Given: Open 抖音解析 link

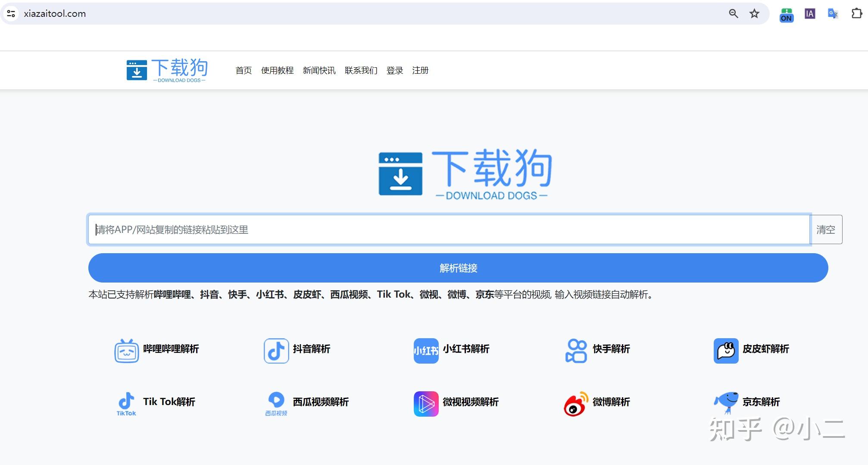Looking at the screenshot, I should point(312,349).
